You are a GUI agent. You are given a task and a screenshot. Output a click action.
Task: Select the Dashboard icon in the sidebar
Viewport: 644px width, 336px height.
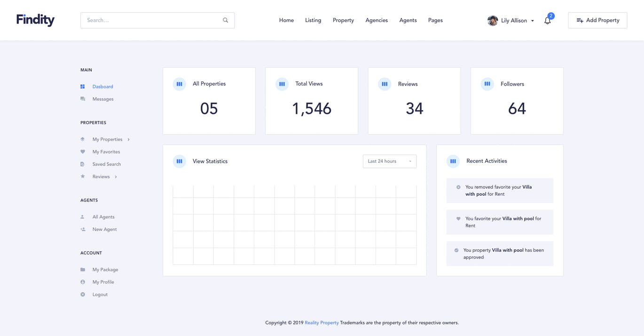(x=83, y=87)
